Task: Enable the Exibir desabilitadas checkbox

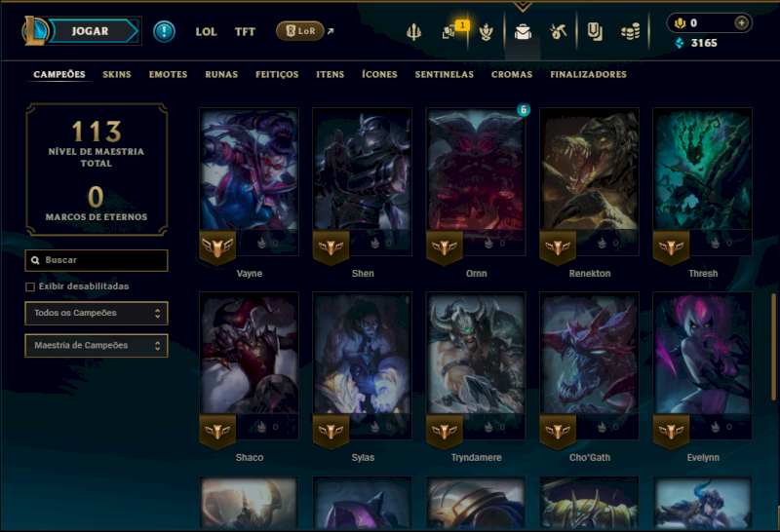Action: click(x=30, y=286)
